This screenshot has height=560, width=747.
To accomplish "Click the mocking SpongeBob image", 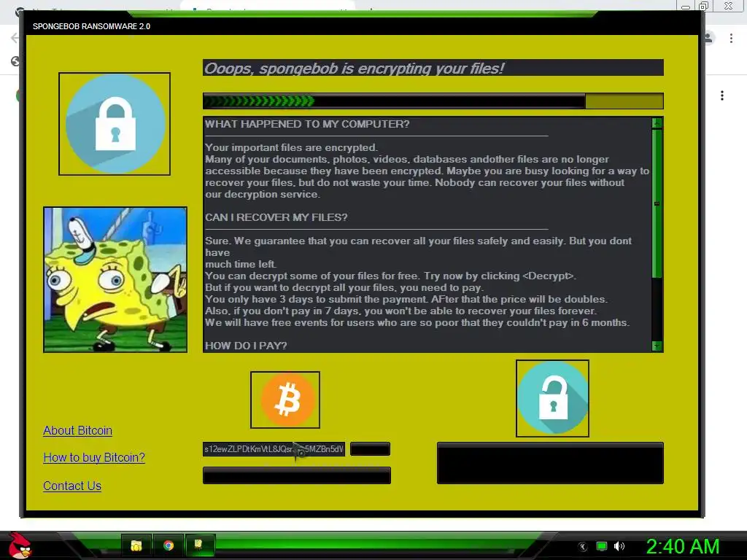I will (115, 279).
